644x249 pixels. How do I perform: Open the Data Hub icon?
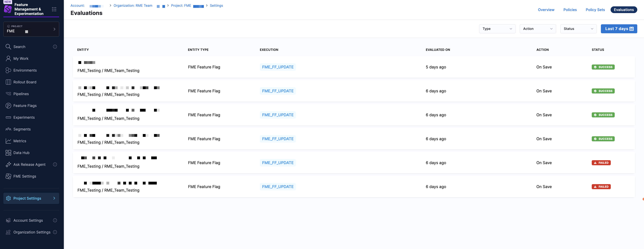click(8, 153)
